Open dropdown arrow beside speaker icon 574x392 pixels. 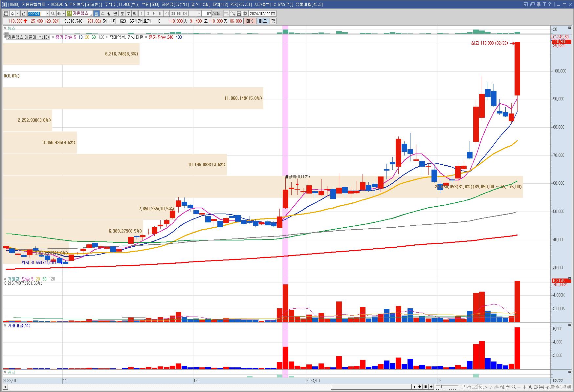click(x=64, y=13)
